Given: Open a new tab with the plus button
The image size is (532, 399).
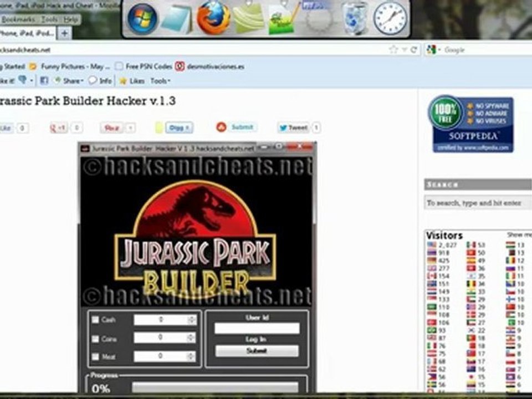Looking at the screenshot, I should click(x=64, y=33).
